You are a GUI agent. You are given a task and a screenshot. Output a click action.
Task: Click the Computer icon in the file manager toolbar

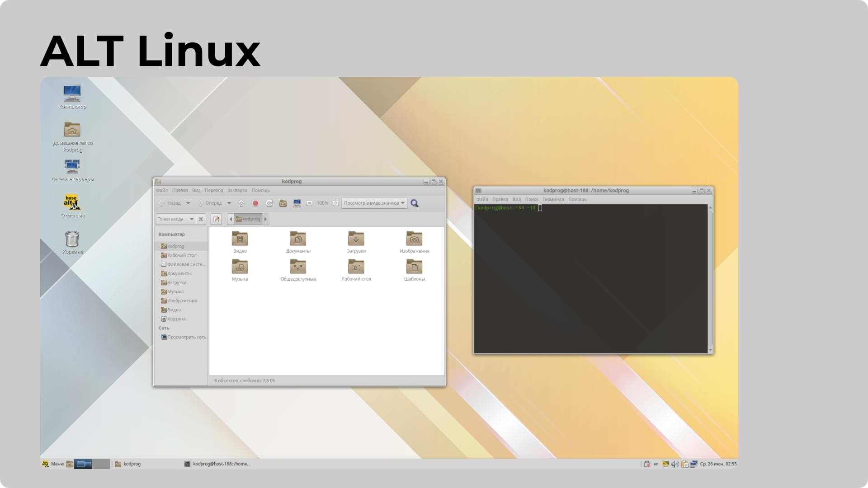click(x=297, y=203)
